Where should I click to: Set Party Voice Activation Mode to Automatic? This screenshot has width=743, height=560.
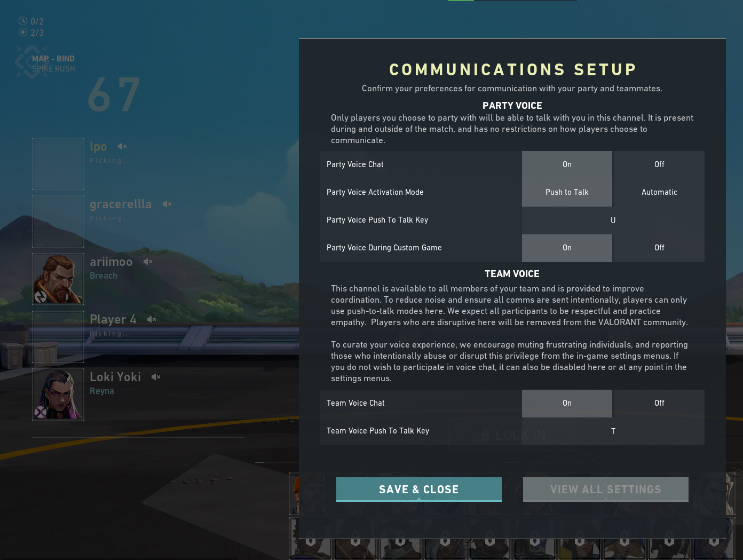[659, 192]
